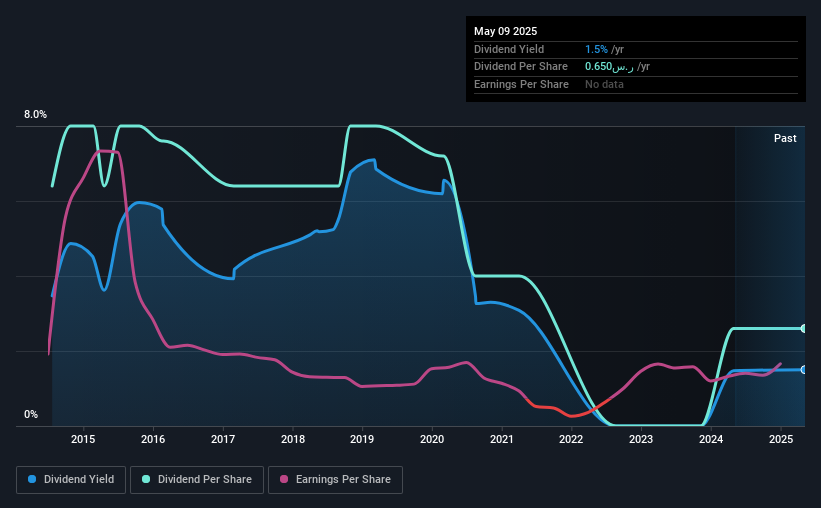The width and height of the screenshot is (821, 508).
Task: Click the pink Earnings Per Share legend dot
Action: pos(284,479)
